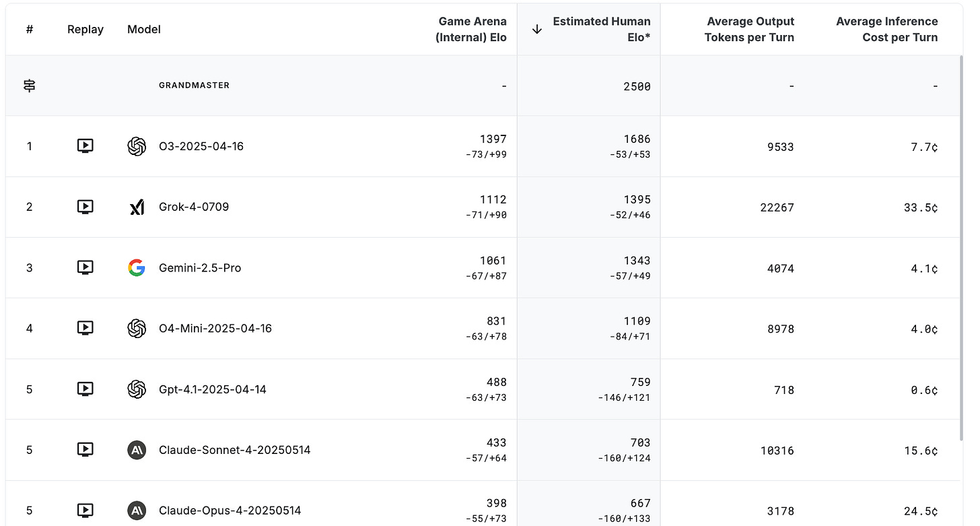The width and height of the screenshot is (980, 526).
Task: Click the inference cost value 4.1¢
Action: pyautogui.click(x=924, y=268)
